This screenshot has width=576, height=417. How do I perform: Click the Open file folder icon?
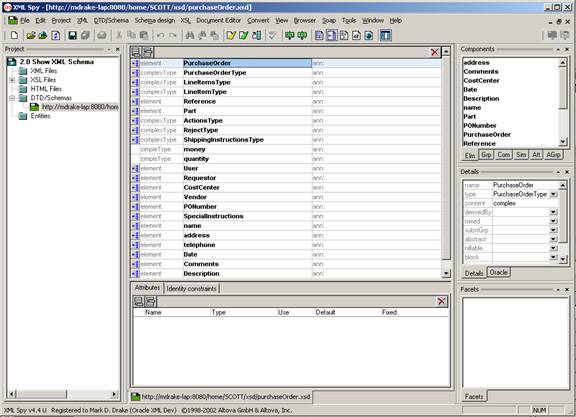click(31, 35)
